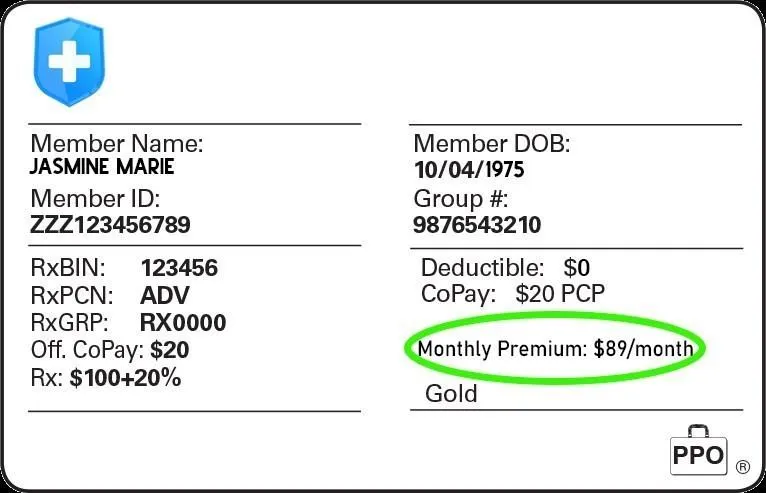Click the Gold plan tier label
Screen dimensions: 766x493
pos(451,394)
